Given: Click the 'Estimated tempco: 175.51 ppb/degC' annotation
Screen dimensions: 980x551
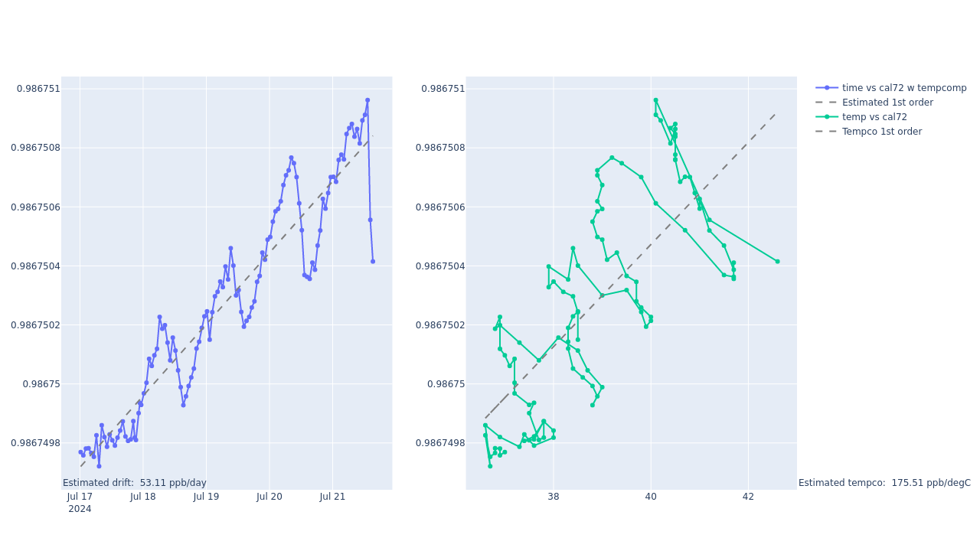Looking at the screenshot, I should [x=884, y=483].
